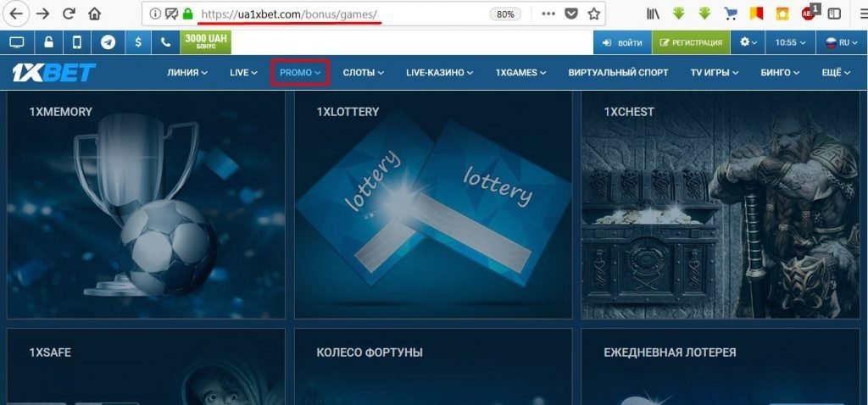
Task: Open the desktop app monitor icon
Action: tap(17, 42)
